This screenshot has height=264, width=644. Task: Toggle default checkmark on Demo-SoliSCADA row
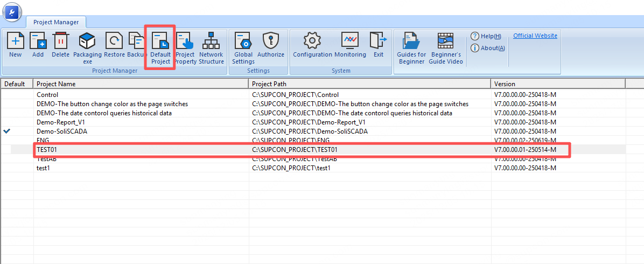click(x=6, y=131)
